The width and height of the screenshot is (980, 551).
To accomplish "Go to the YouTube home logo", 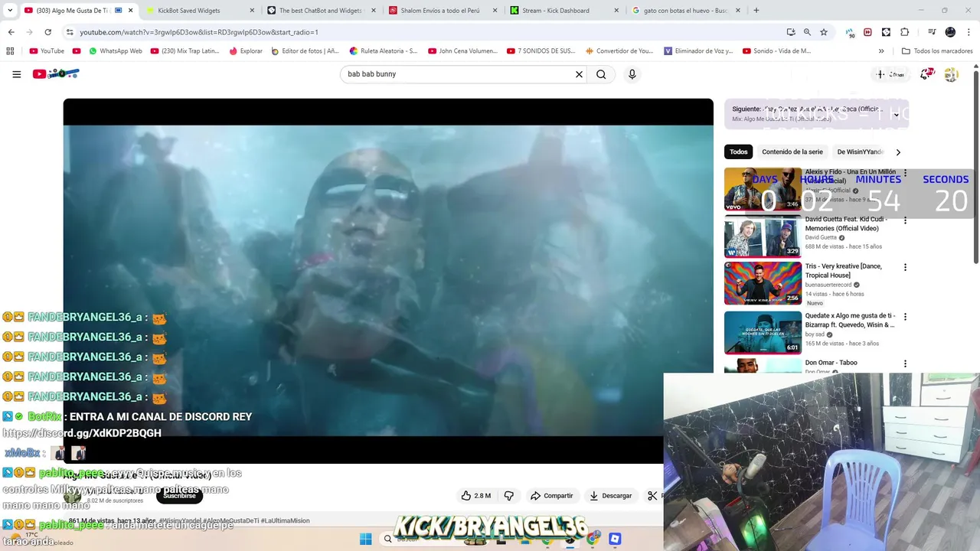I will [56, 74].
